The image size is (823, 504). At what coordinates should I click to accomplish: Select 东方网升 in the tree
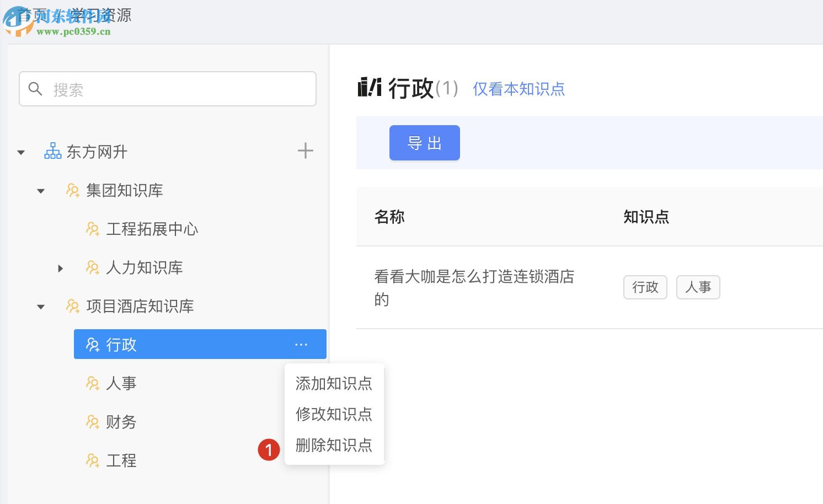click(97, 152)
